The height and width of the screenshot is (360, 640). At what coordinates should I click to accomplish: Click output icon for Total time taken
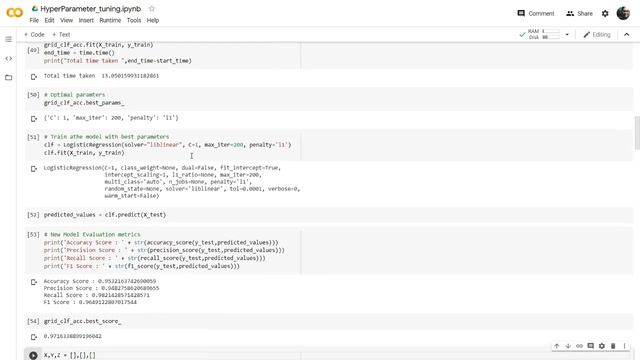tap(34, 76)
